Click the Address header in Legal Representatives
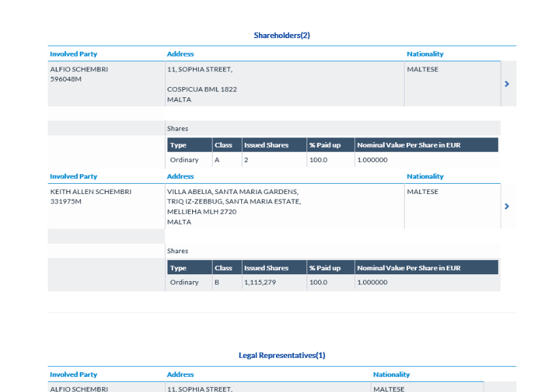The width and height of the screenshot is (545, 392). tap(180, 374)
